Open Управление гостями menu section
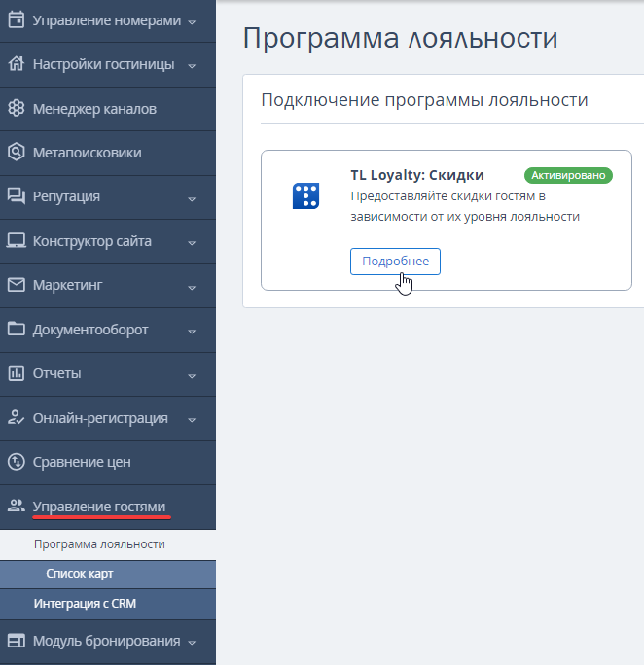644x665 pixels. coord(108,507)
